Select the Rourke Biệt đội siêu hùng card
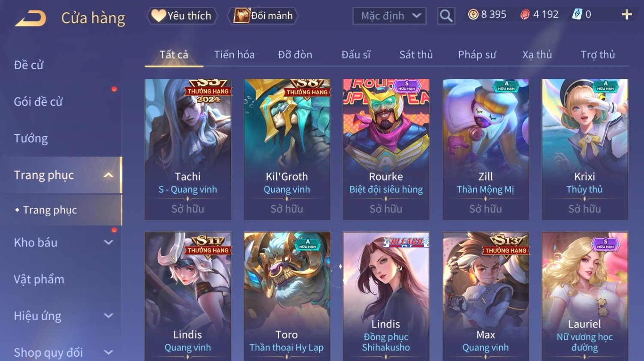 386,149
